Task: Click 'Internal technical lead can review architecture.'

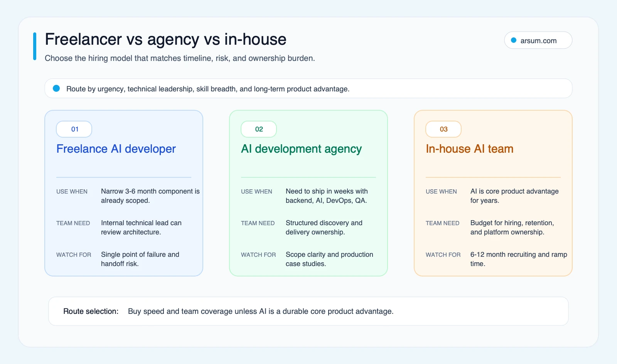Action: pyautogui.click(x=141, y=228)
